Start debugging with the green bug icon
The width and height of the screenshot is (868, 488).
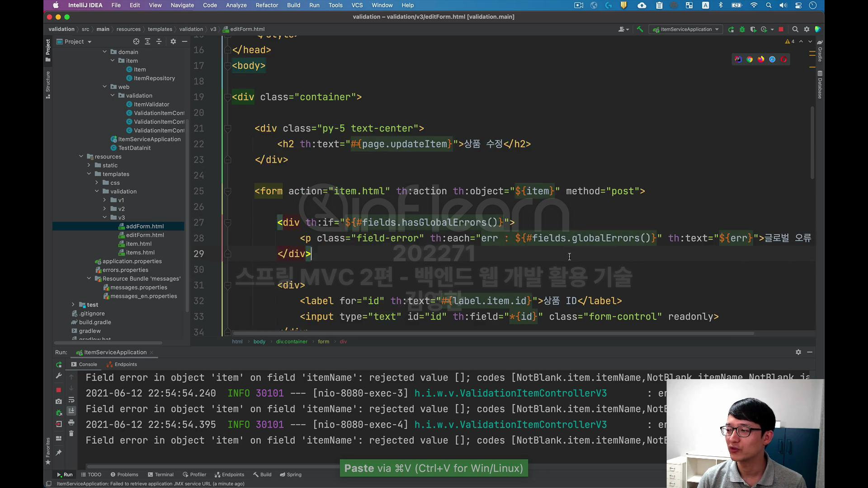(x=742, y=29)
